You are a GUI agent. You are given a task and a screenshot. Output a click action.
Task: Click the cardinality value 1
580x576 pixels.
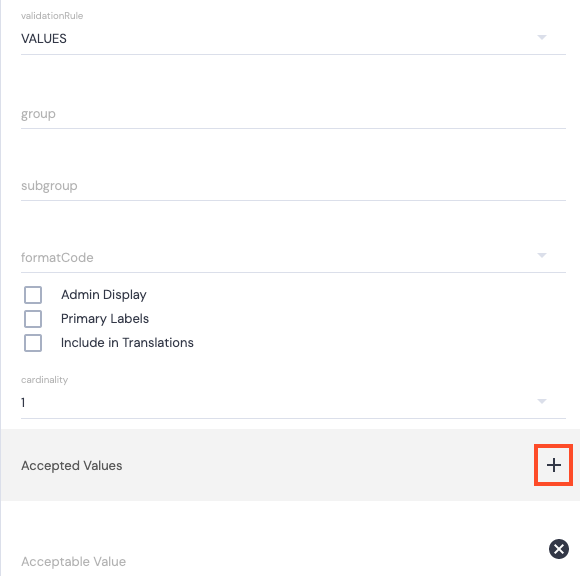click(x=23, y=402)
